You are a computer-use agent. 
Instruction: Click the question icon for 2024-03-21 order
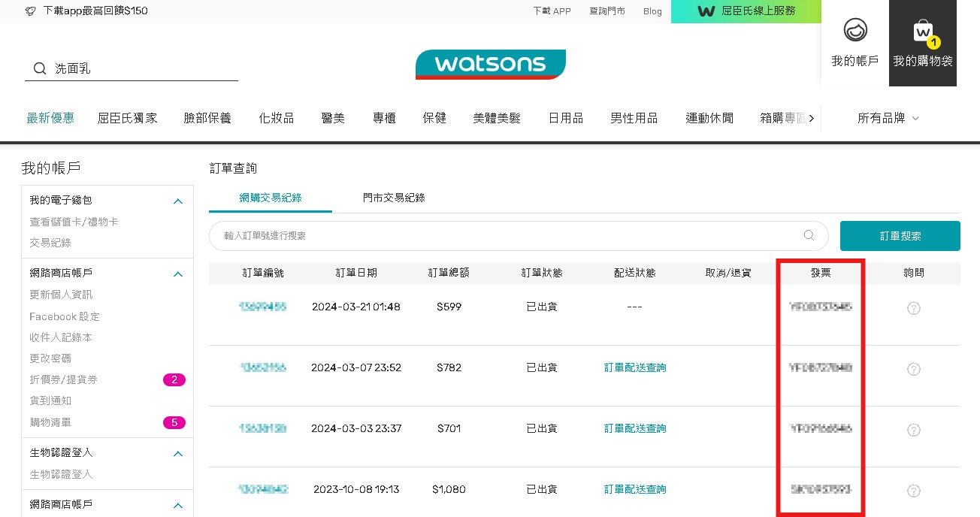pos(913,308)
